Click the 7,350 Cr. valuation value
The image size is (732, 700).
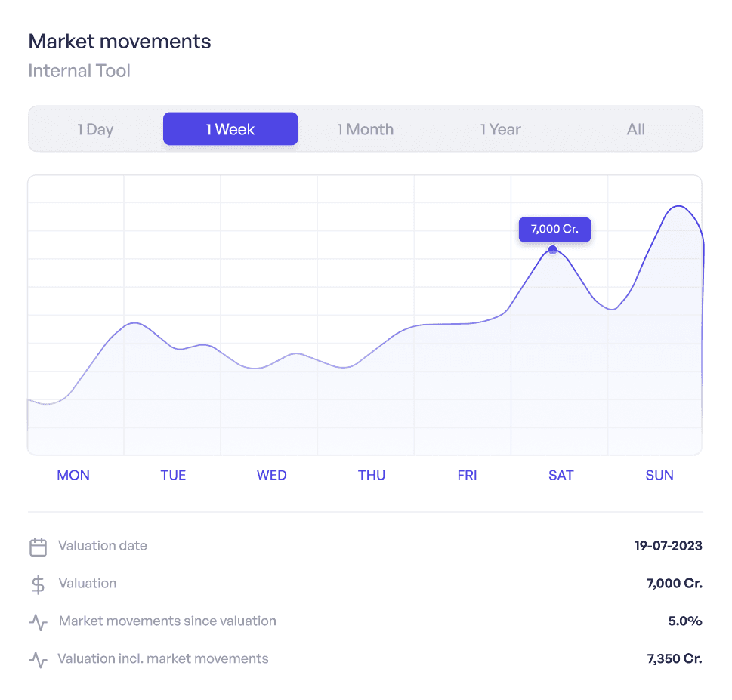coord(675,658)
